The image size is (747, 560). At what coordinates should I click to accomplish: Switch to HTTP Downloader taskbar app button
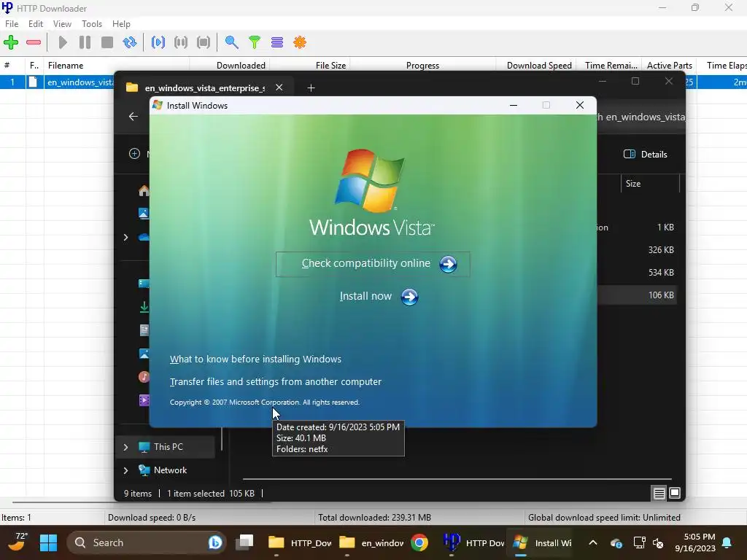[473, 542]
